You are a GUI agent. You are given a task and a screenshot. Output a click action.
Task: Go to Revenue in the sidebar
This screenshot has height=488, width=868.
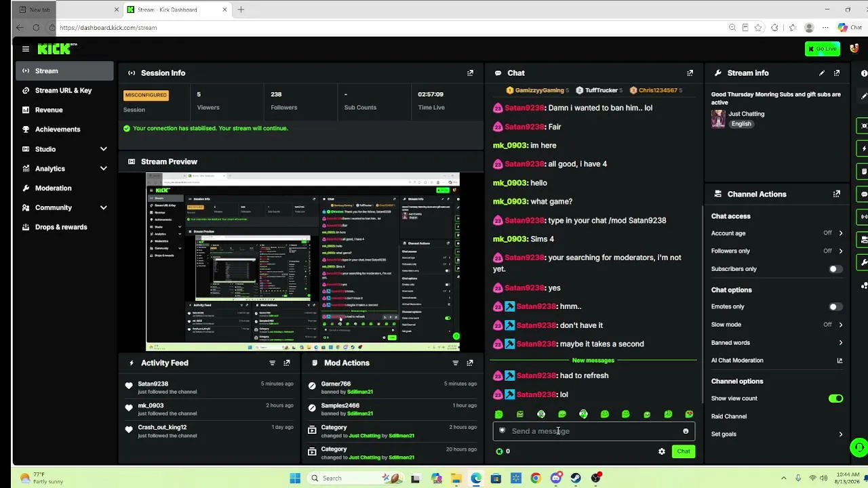pos(65,110)
